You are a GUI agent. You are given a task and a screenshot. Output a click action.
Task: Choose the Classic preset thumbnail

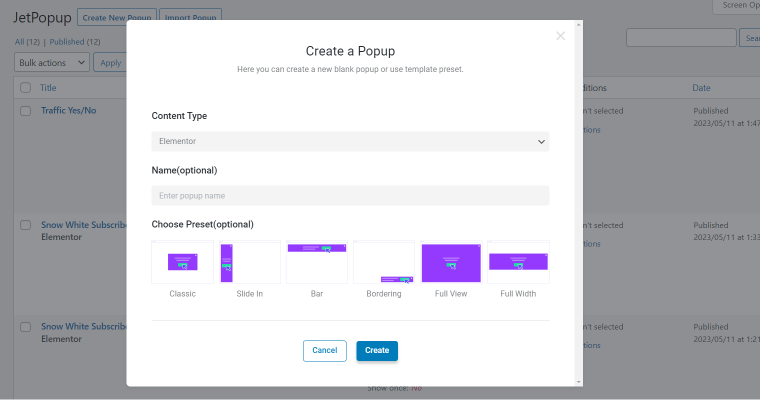click(x=182, y=262)
